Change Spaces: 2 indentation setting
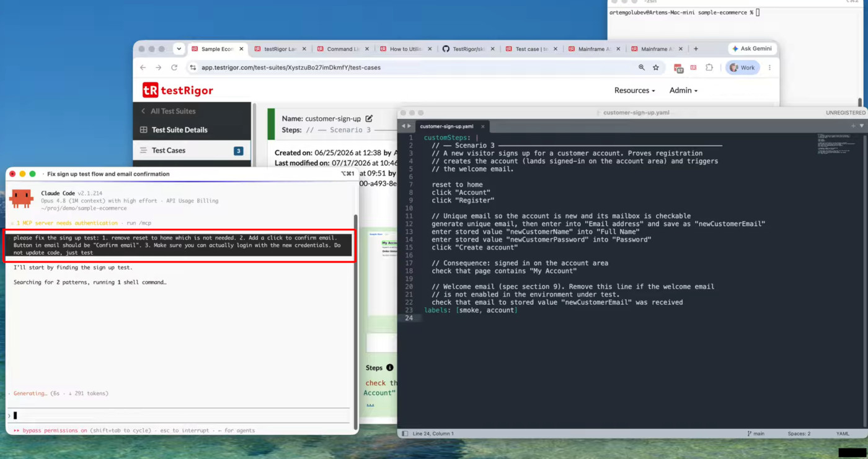The image size is (868, 459). (x=799, y=434)
